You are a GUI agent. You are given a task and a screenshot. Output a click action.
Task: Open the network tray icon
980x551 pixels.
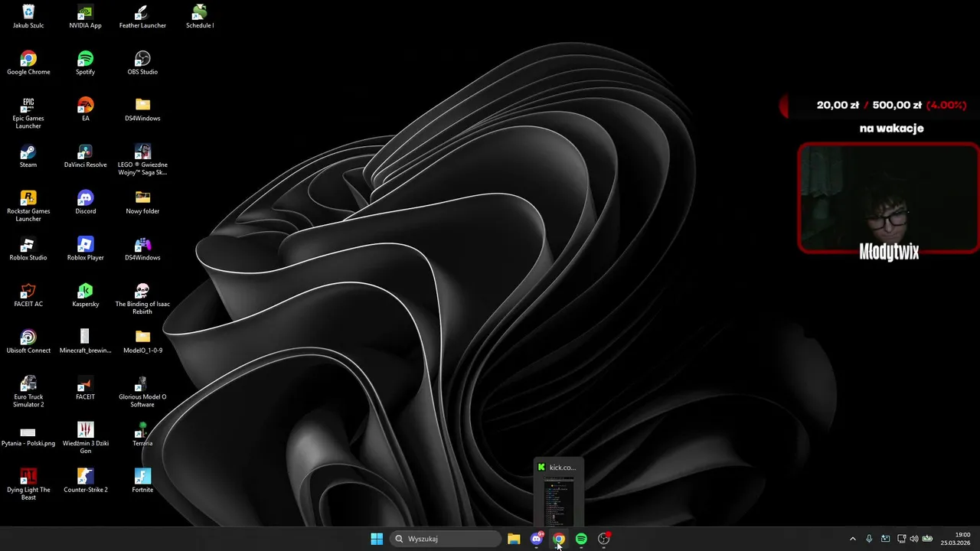click(x=901, y=539)
